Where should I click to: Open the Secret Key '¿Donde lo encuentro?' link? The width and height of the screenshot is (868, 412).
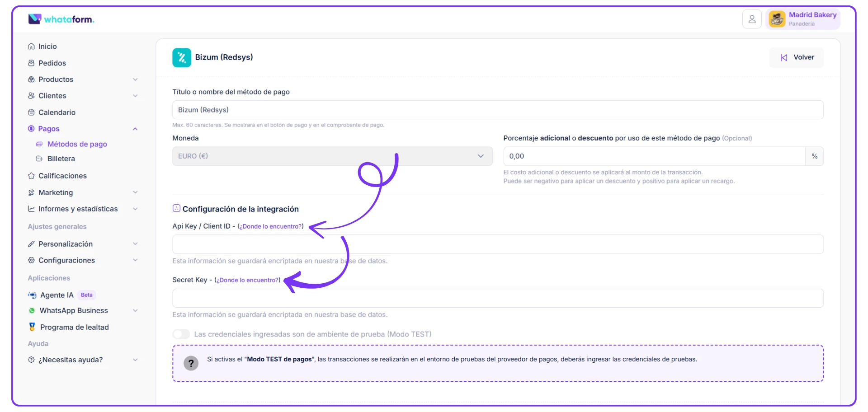click(247, 280)
